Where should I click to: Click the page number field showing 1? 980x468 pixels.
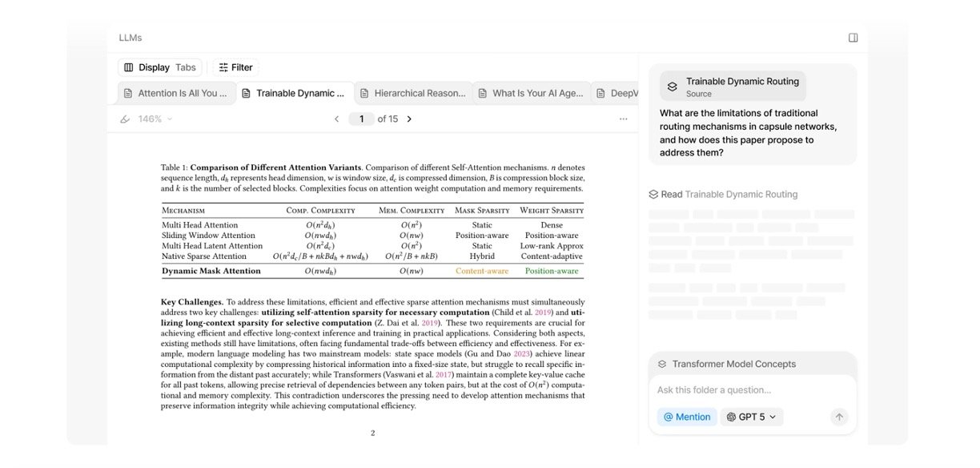(361, 119)
